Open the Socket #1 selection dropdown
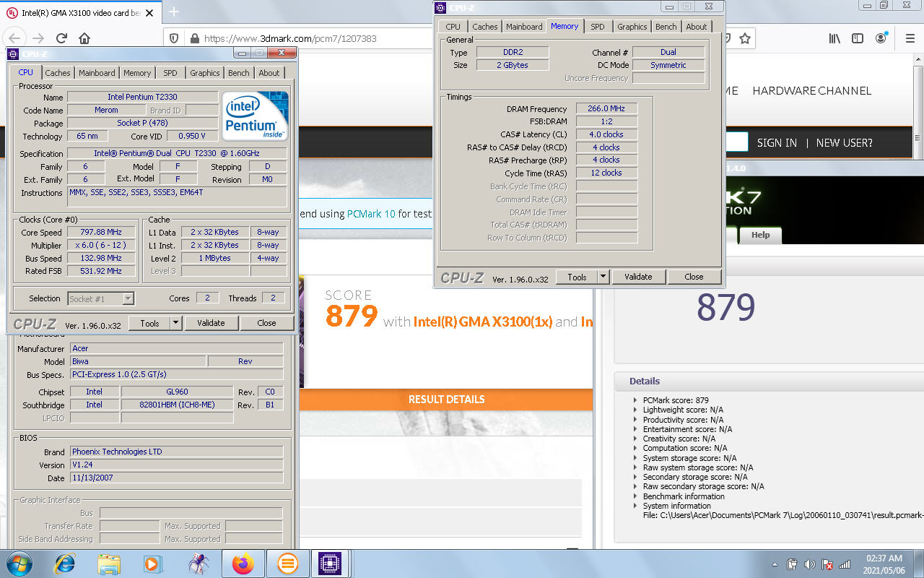This screenshot has height=578, width=924. click(x=101, y=298)
